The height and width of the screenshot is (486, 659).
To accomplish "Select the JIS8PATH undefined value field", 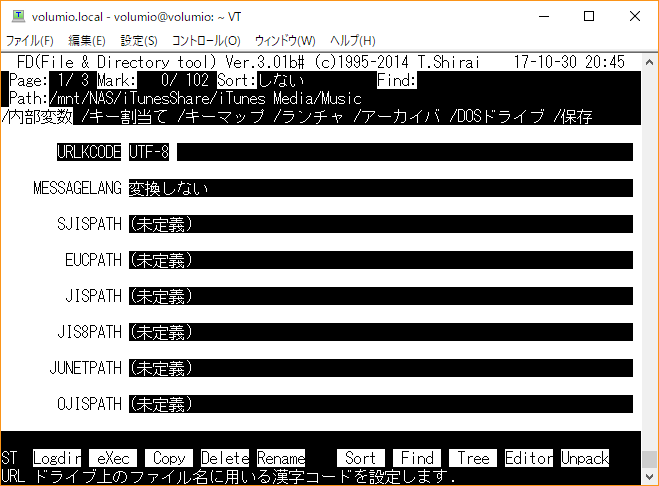I will pyautogui.click(x=381, y=332).
